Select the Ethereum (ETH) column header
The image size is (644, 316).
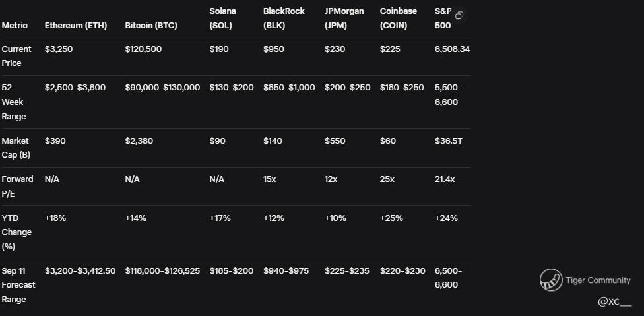(75, 26)
